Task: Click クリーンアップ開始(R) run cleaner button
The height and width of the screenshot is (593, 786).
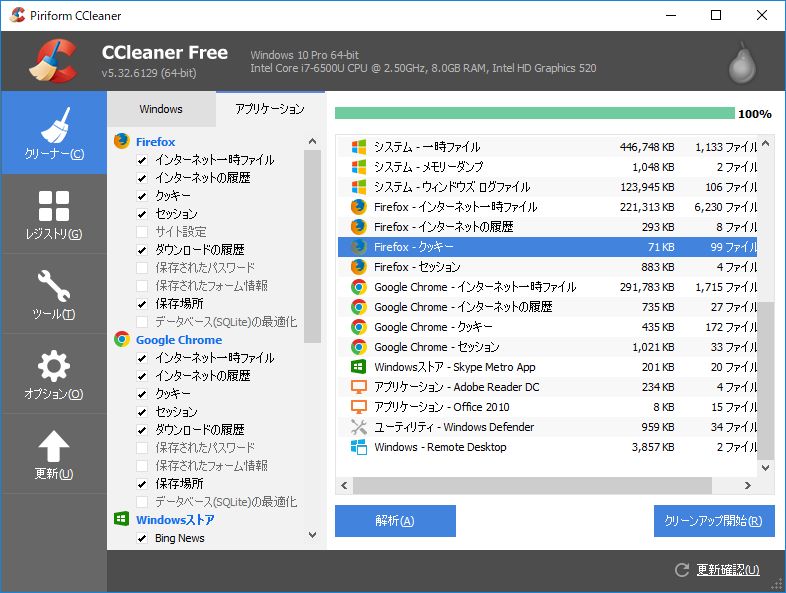Action: [x=714, y=521]
